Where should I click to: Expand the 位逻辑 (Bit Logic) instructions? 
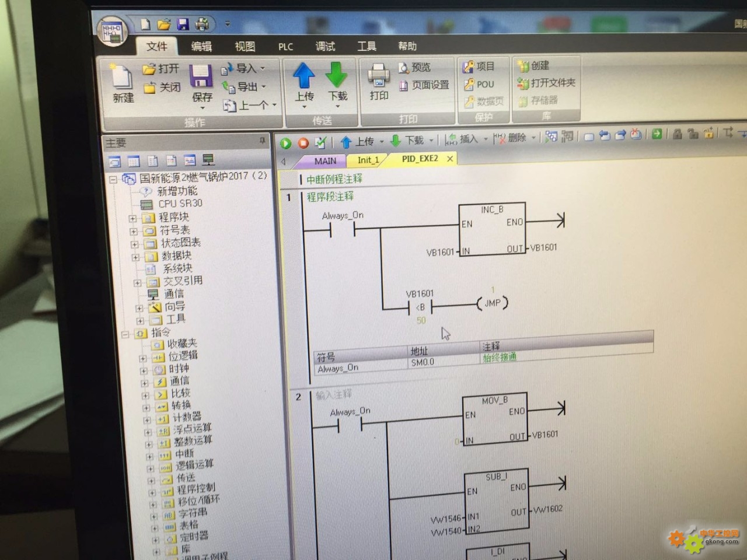[x=143, y=358]
